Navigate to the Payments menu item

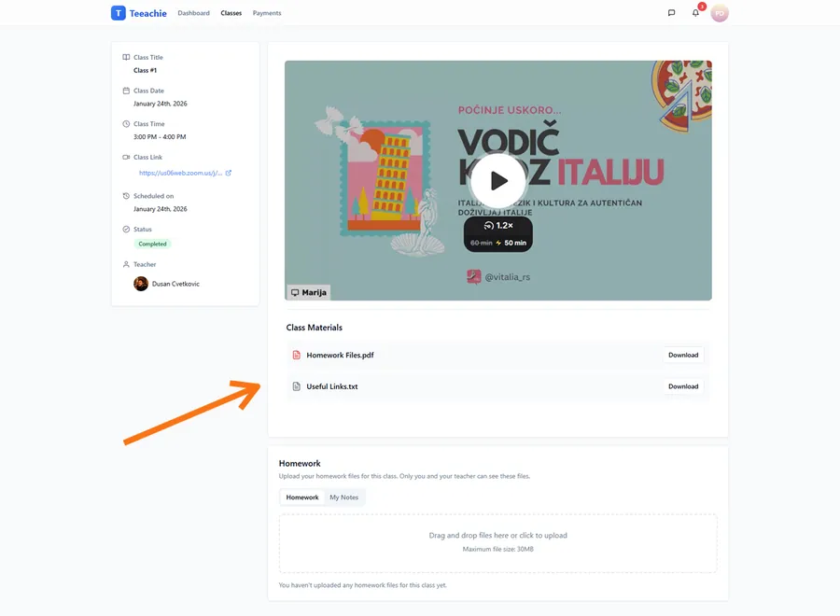click(267, 13)
